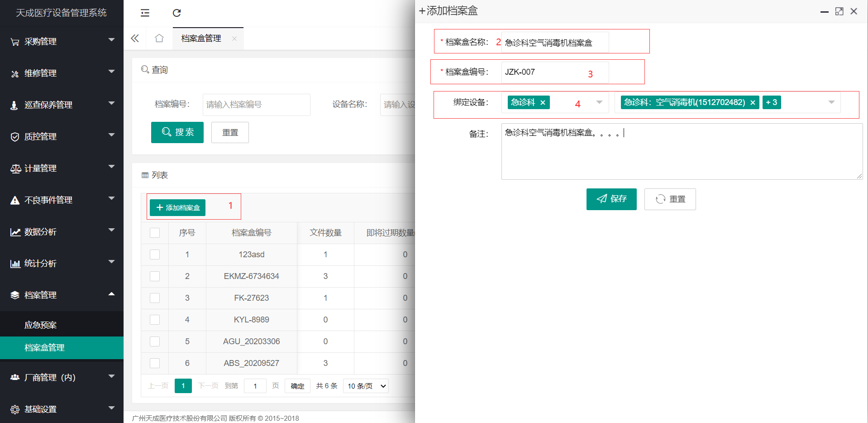Image resolution: width=868 pixels, height=423 pixels.
Task: Check the row for AGU_20203306
Action: [x=155, y=341]
